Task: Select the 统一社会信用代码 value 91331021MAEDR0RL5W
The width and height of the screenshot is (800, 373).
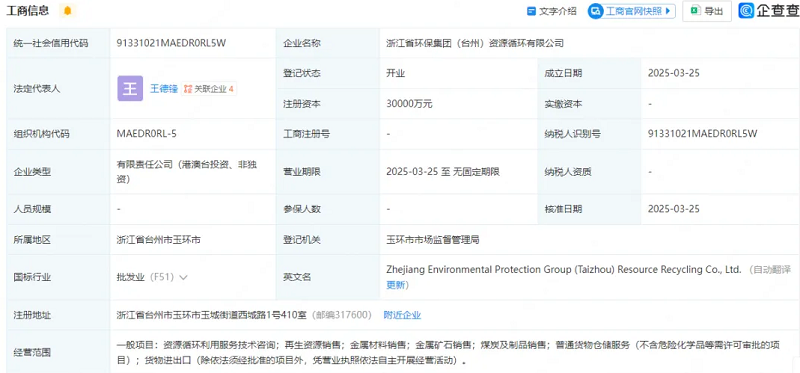Action: (171, 43)
